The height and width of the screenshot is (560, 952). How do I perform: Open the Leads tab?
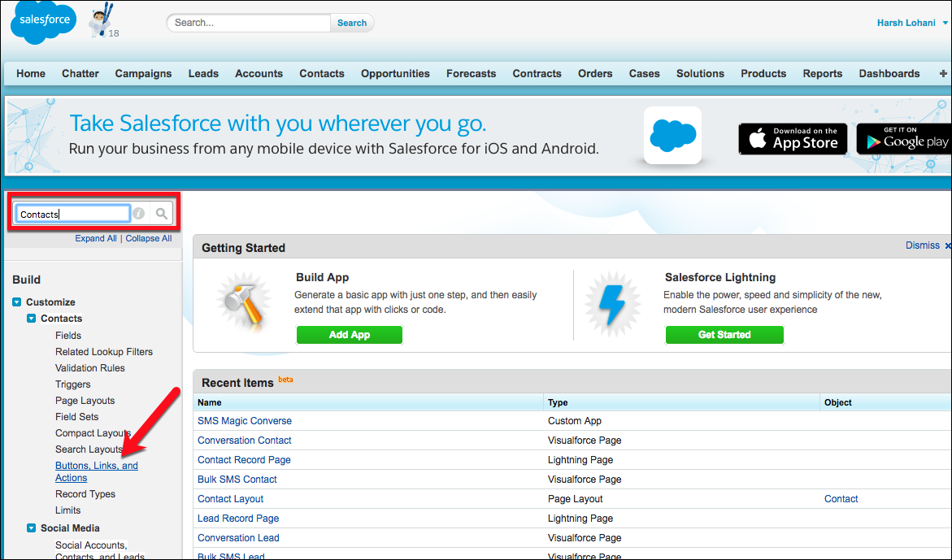coord(203,73)
